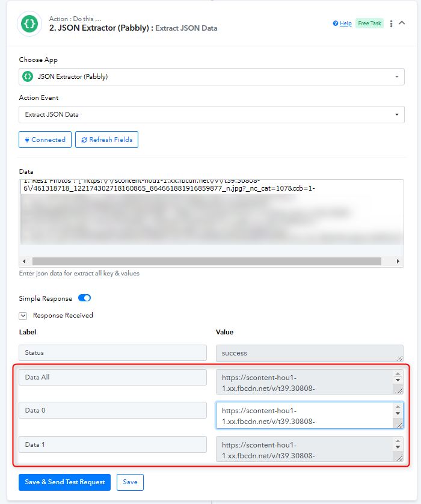This screenshot has height=504, width=421.
Task: Click Save & Send Test Request button
Action: click(64, 482)
